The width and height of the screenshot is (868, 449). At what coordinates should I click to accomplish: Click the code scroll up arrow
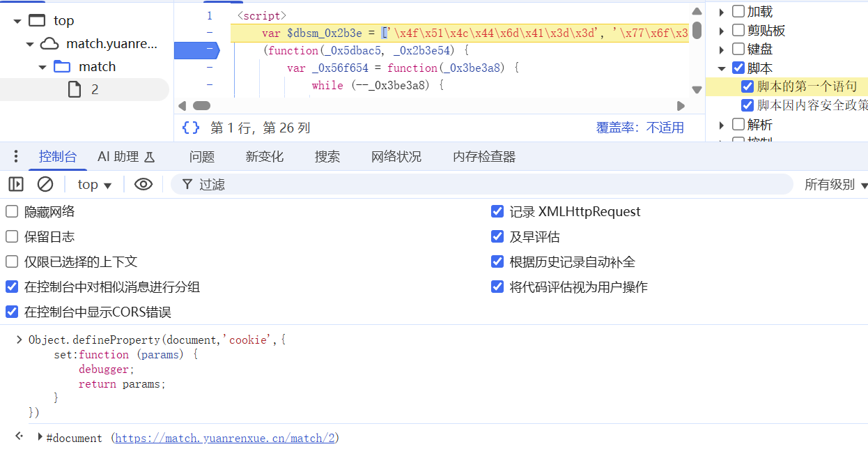click(x=697, y=11)
